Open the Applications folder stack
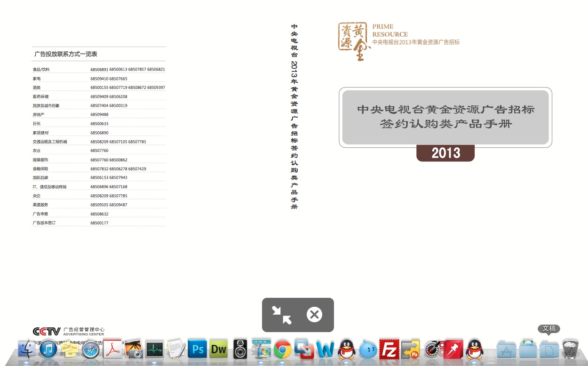588x366 pixels. 507,350
